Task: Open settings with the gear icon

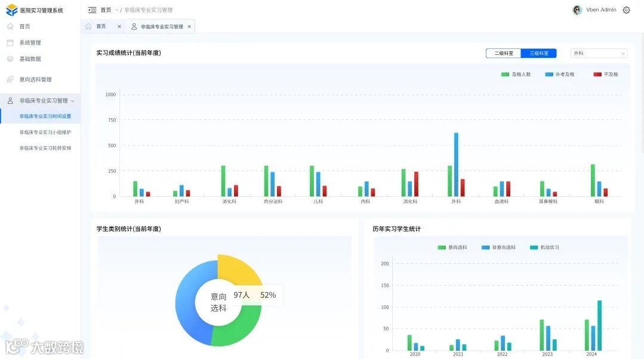Action: point(626,10)
